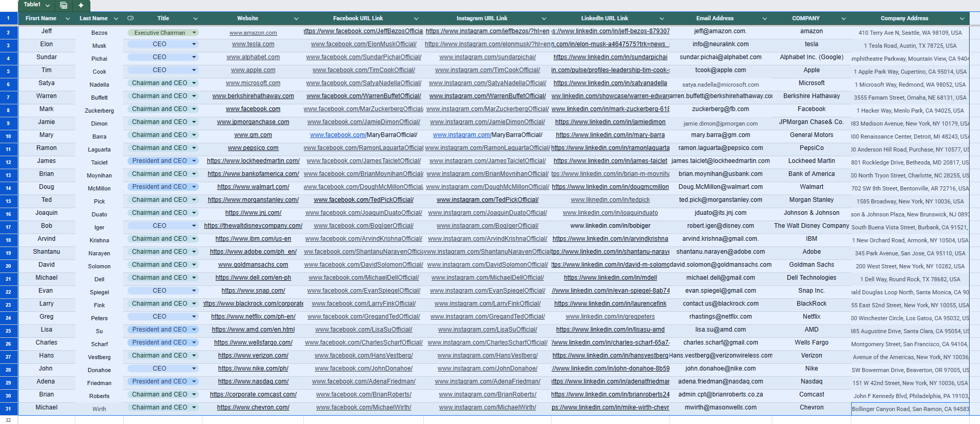Open the Instagram URL Link column filter arrow
Image resolution: width=980 pixels, height=424 pixels.
[544, 19]
